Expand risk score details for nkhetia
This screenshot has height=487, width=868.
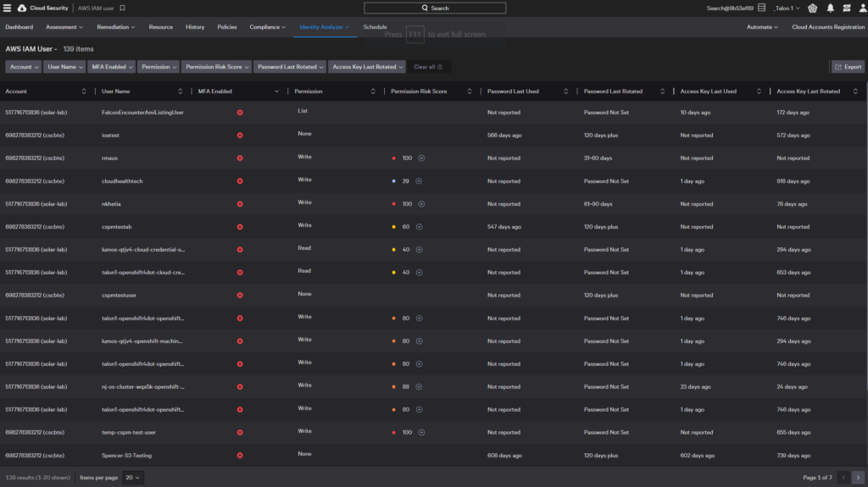pyautogui.click(x=421, y=204)
